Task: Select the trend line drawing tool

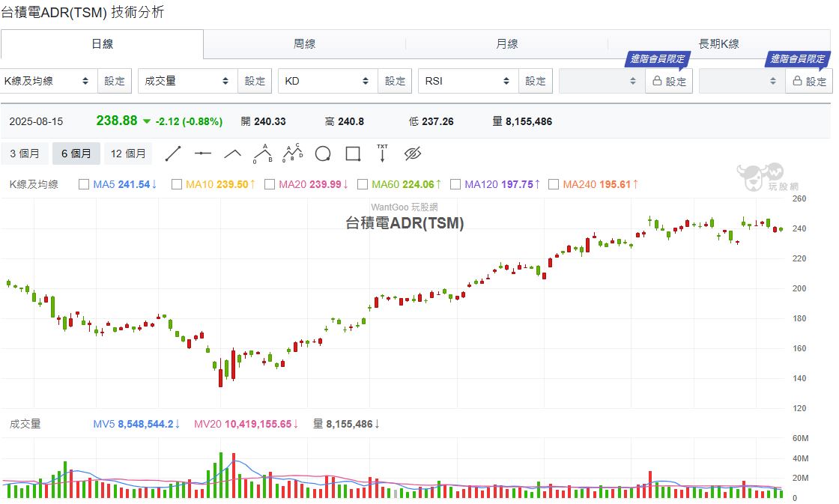Action: tap(173, 154)
